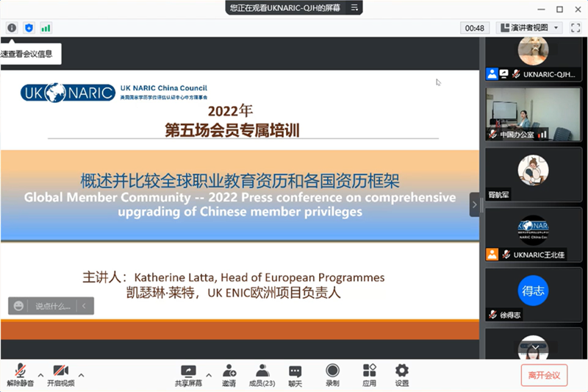Open the menu icon on screen-viewing banner
This screenshot has width=588, height=392.
355,8
